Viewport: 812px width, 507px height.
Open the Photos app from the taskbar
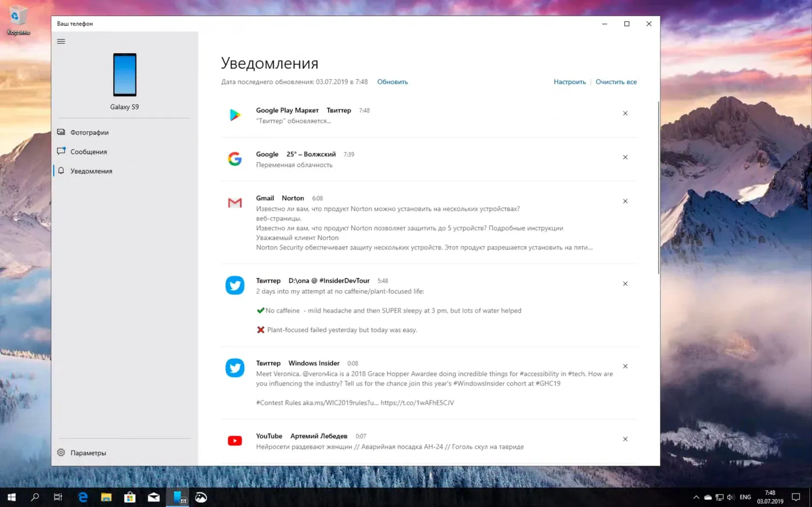pyautogui.click(x=201, y=497)
